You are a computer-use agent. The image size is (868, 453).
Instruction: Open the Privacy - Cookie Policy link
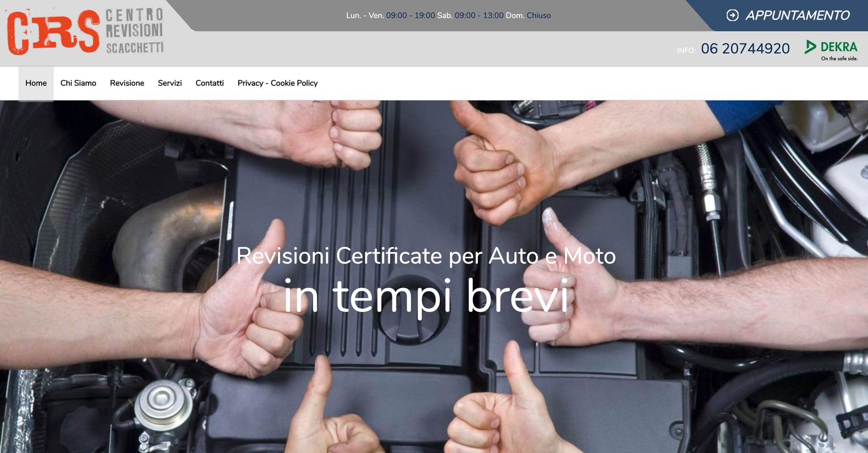click(278, 83)
